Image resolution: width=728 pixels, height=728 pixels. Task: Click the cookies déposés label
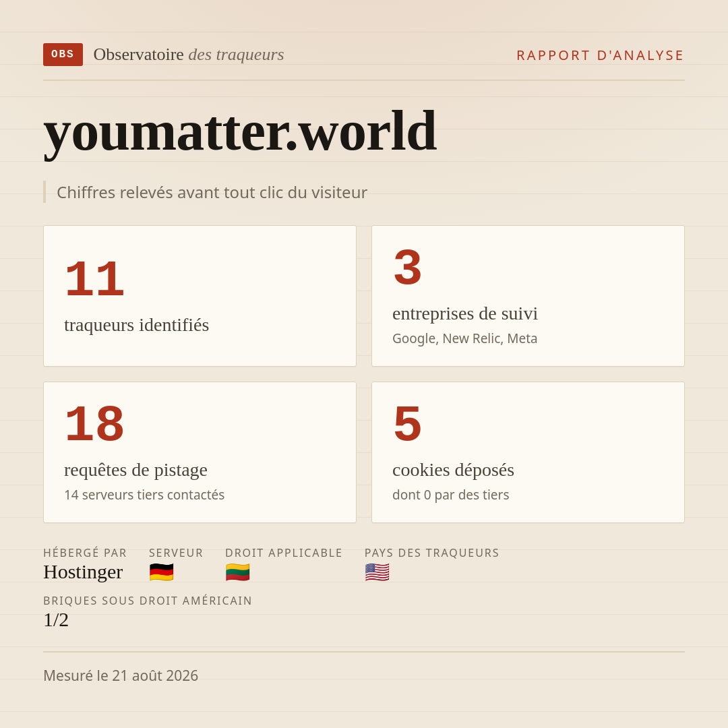(x=453, y=470)
